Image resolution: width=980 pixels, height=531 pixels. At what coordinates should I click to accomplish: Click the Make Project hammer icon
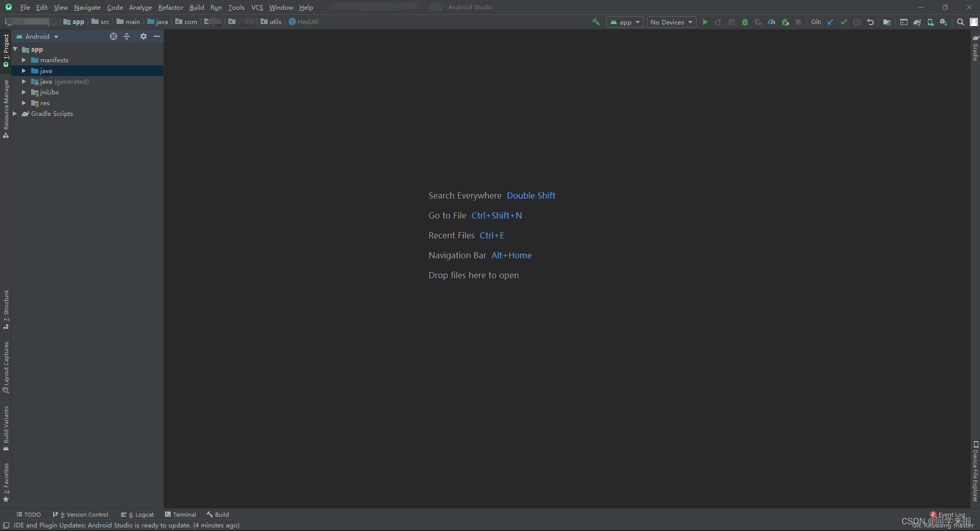[596, 22]
